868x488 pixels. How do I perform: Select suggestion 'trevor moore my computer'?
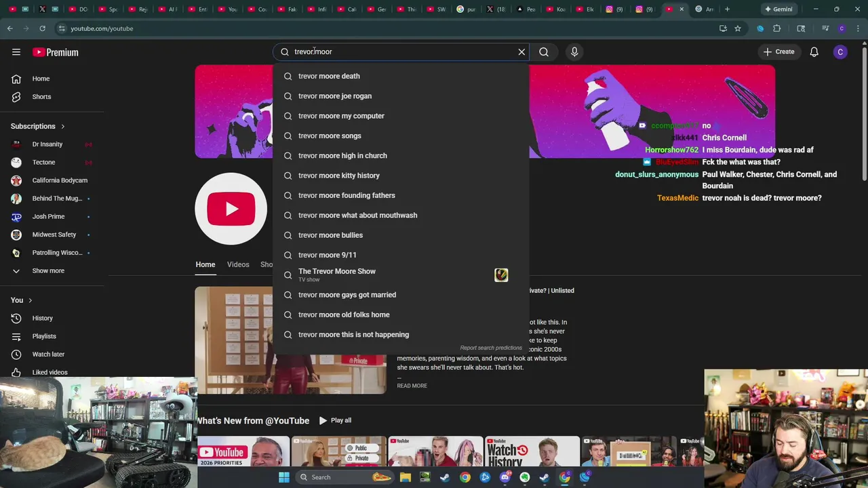click(401, 116)
